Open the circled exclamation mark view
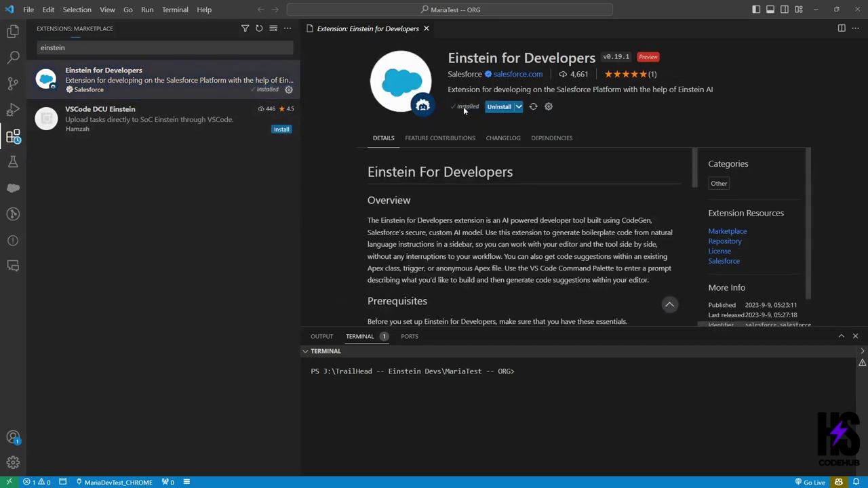Image resolution: width=868 pixels, height=488 pixels. pyautogui.click(x=13, y=241)
